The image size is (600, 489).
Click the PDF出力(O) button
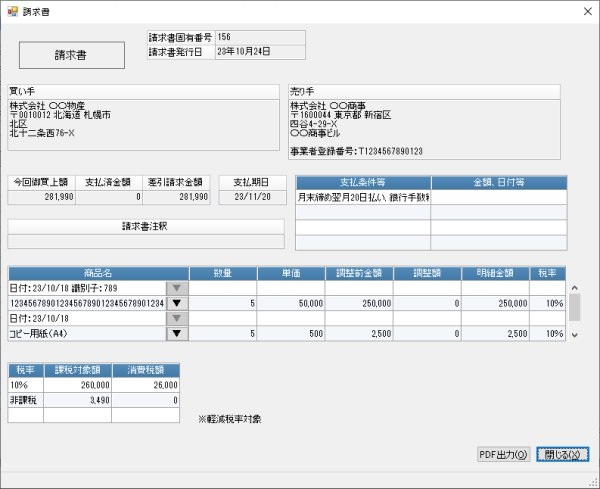[504, 455]
